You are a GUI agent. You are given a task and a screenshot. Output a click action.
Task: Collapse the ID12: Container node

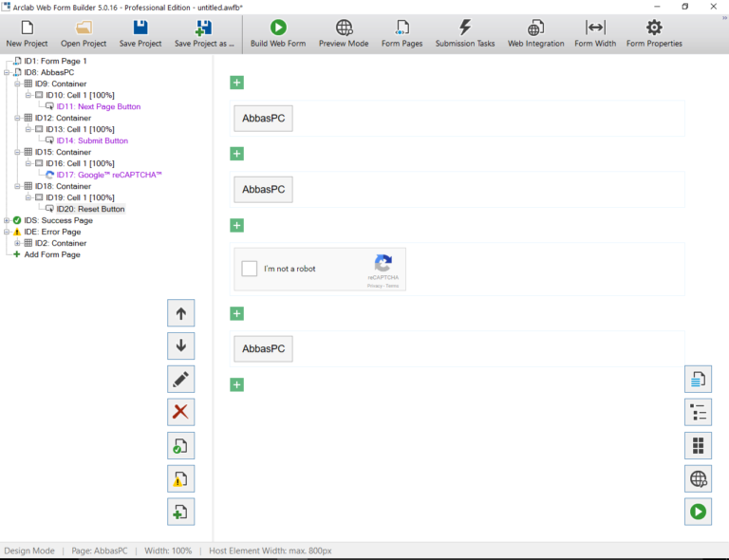(17, 118)
